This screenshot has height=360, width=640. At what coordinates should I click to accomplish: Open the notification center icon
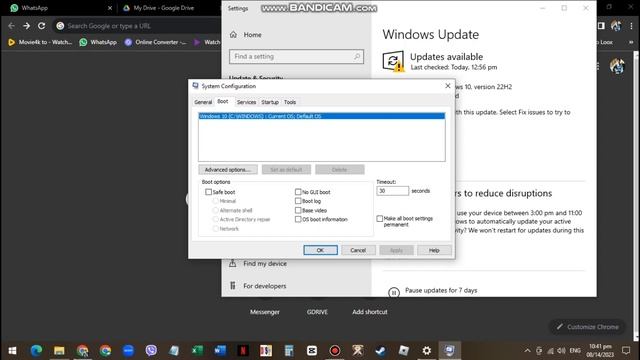[626, 350]
